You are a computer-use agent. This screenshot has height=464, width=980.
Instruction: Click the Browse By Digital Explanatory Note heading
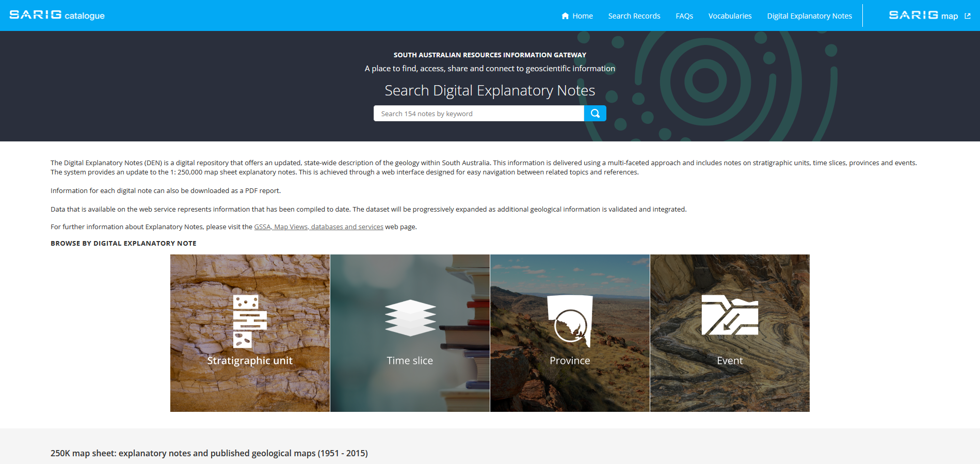click(x=123, y=243)
